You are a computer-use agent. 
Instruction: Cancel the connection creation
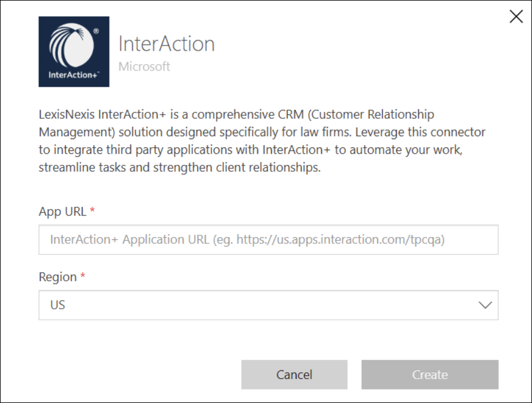pos(294,374)
